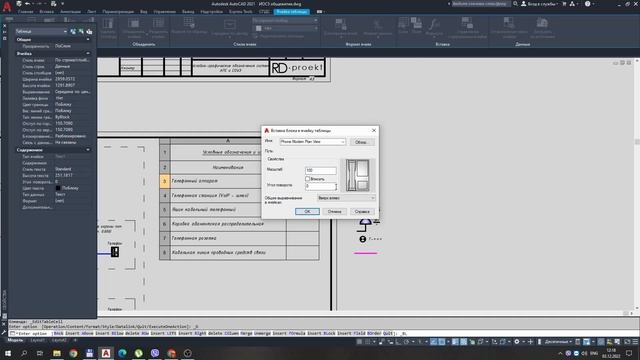Viewport: 640px width, 360px height.
Task: Toggle the Вписать (AutoFit) checkbox
Action: (x=307, y=179)
